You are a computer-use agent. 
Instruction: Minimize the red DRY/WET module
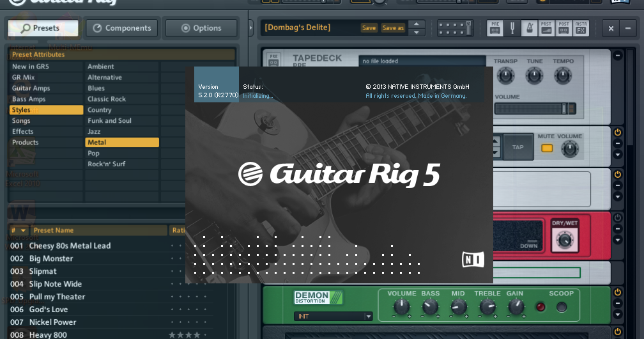pyautogui.click(x=617, y=229)
